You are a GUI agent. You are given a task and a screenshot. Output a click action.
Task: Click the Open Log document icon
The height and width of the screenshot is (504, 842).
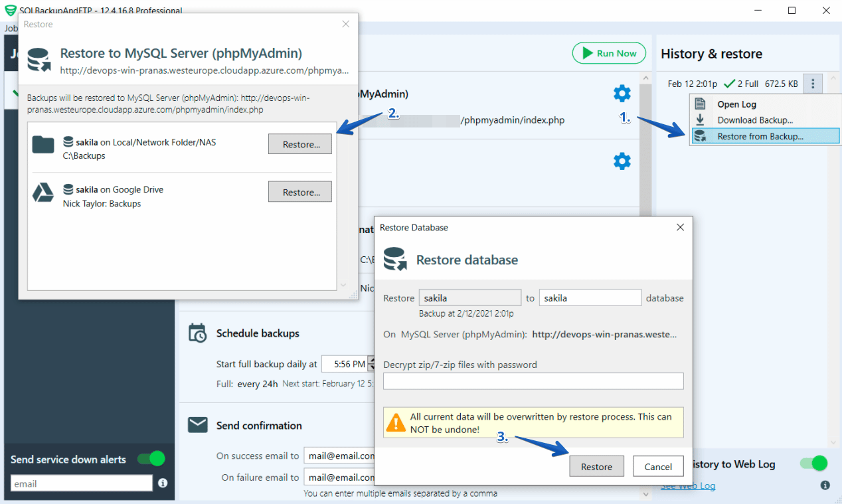pyautogui.click(x=701, y=103)
